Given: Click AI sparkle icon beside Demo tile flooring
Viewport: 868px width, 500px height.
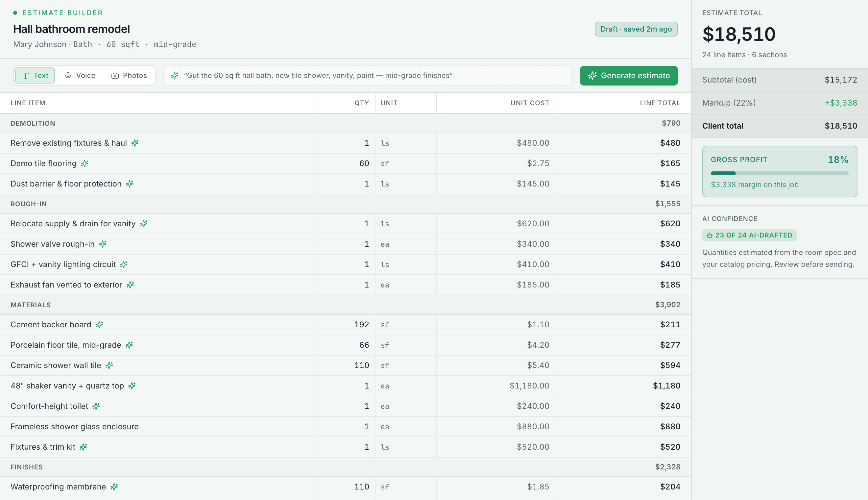Looking at the screenshot, I should [84, 163].
